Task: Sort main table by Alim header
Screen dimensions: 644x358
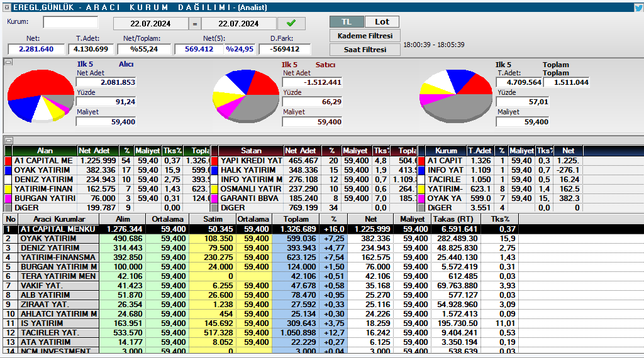Action: (x=123, y=219)
